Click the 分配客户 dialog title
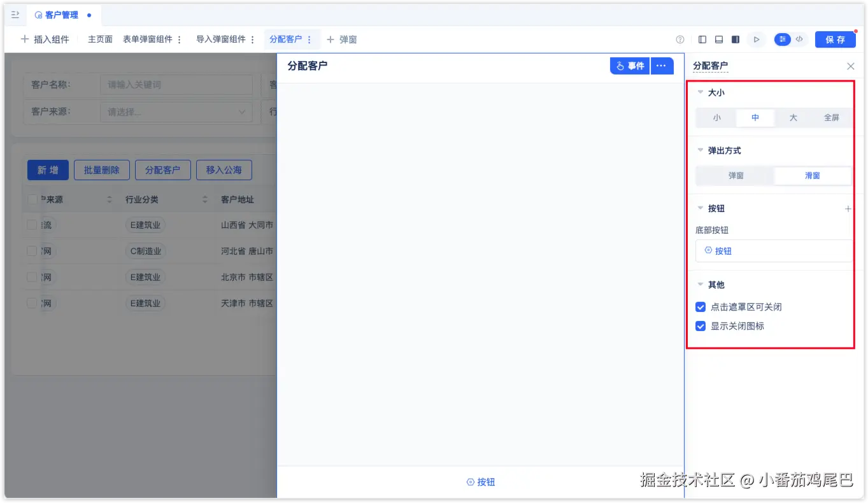868x503 pixels. tap(308, 66)
